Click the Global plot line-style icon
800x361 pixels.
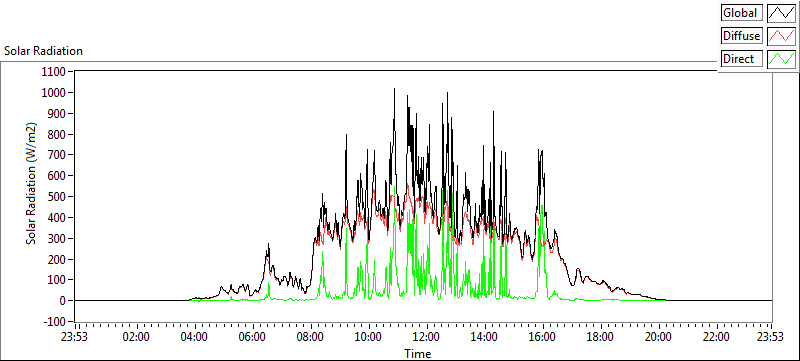pyautogui.click(x=782, y=13)
